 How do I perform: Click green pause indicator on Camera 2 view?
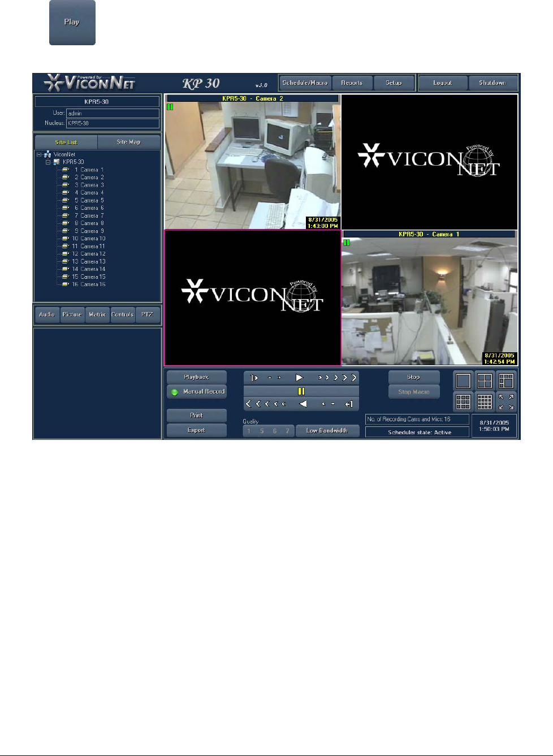click(x=170, y=106)
